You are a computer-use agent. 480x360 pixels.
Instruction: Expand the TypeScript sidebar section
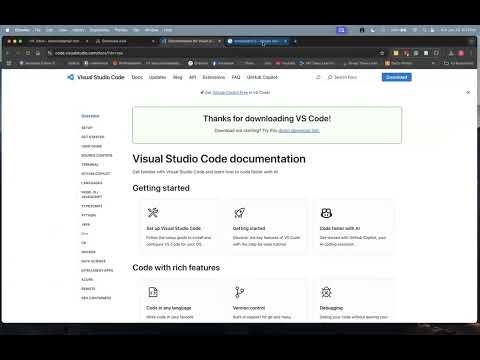pos(92,206)
